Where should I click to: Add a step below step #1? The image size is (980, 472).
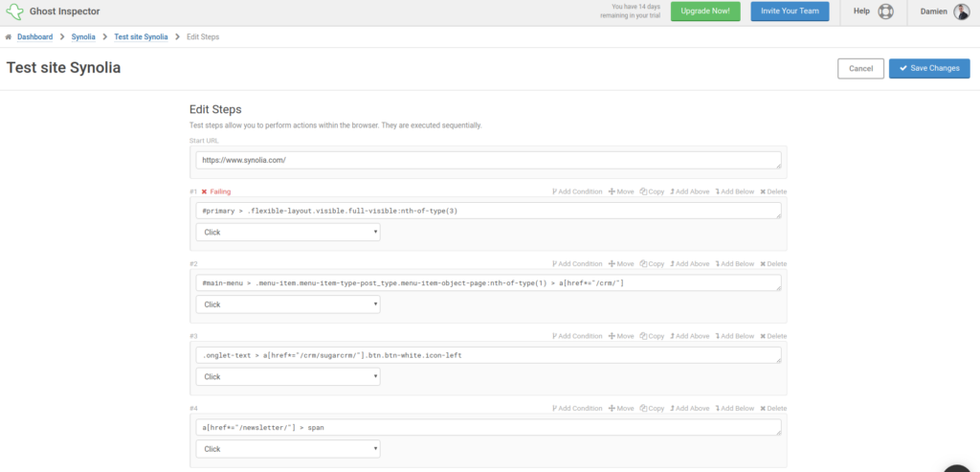coord(735,191)
